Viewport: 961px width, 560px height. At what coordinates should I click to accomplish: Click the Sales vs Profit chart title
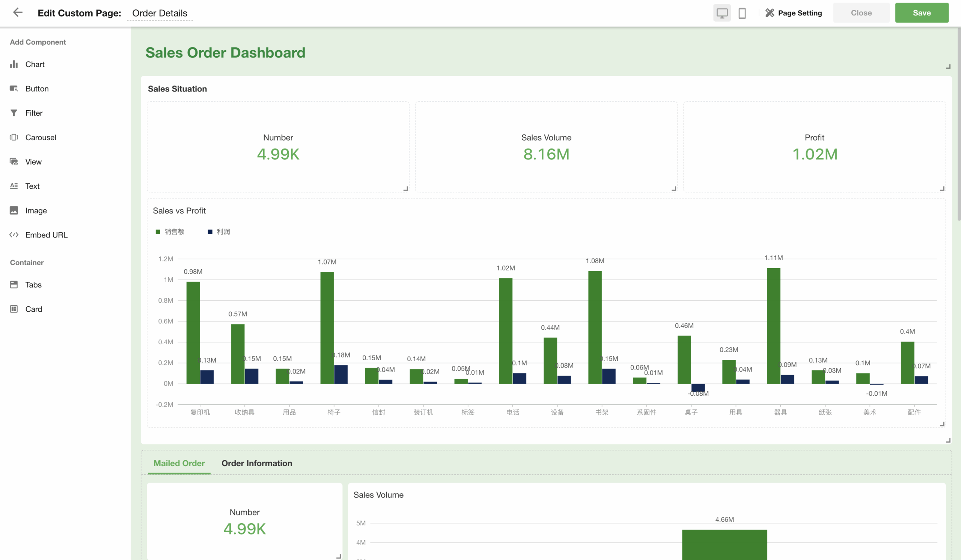tap(179, 211)
